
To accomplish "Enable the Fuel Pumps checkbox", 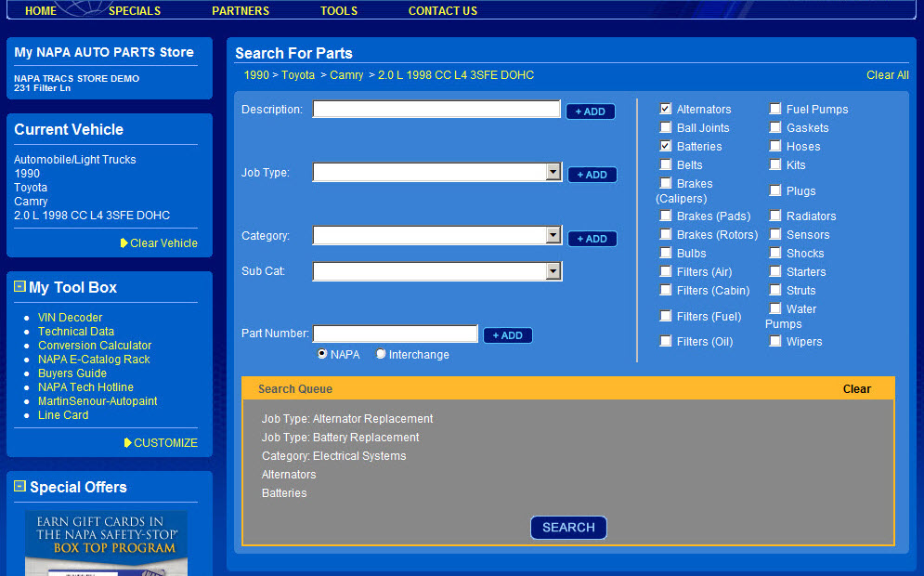I will [775, 110].
